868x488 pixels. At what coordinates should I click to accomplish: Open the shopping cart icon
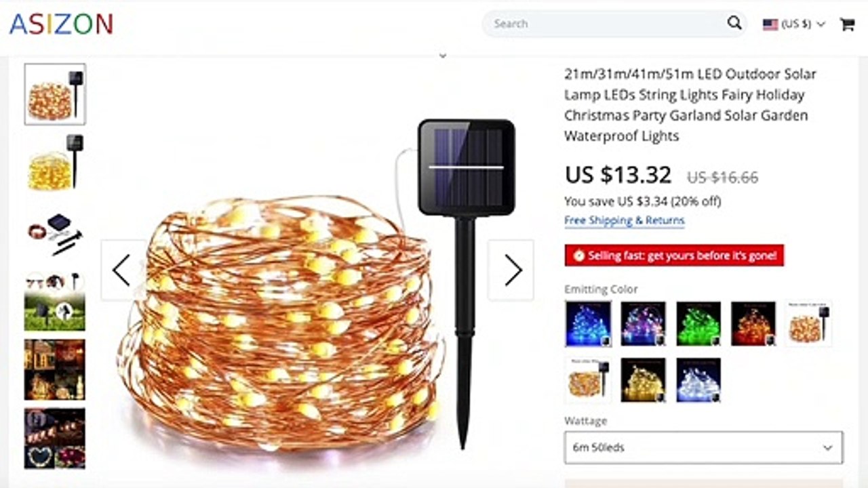tap(847, 24)
